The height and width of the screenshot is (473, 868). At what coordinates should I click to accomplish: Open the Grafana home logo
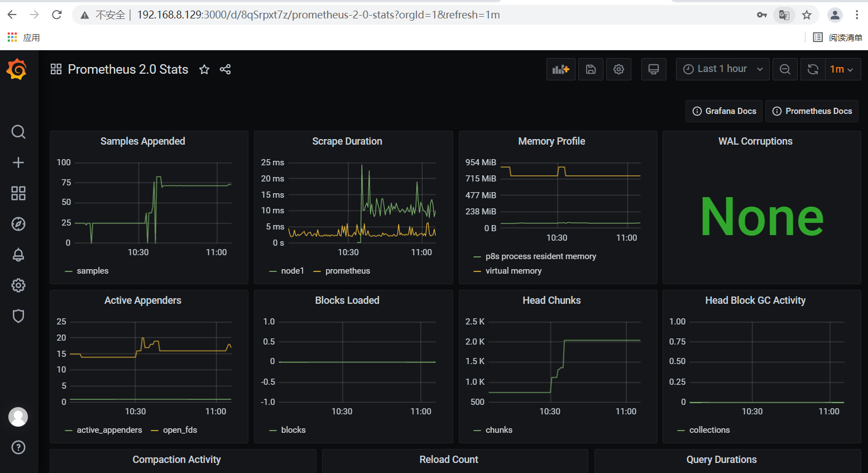tap(17, 69)
